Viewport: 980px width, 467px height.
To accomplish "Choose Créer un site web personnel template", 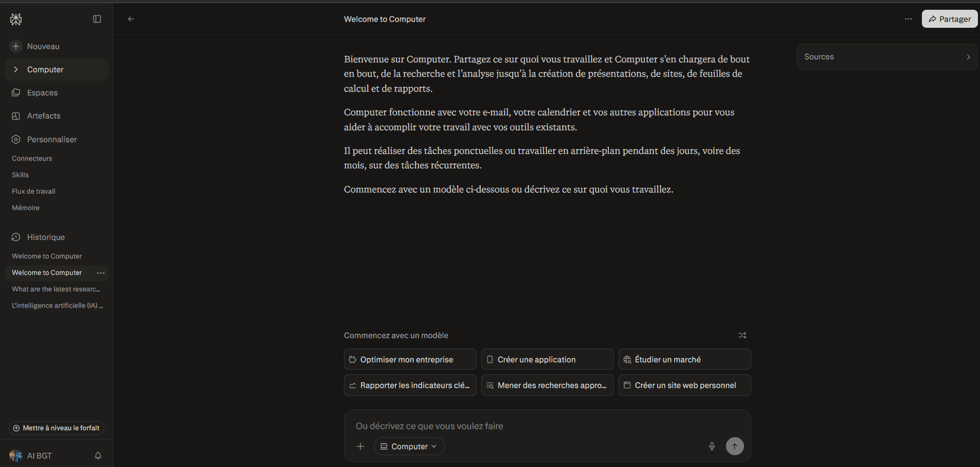I will [684, 385].
